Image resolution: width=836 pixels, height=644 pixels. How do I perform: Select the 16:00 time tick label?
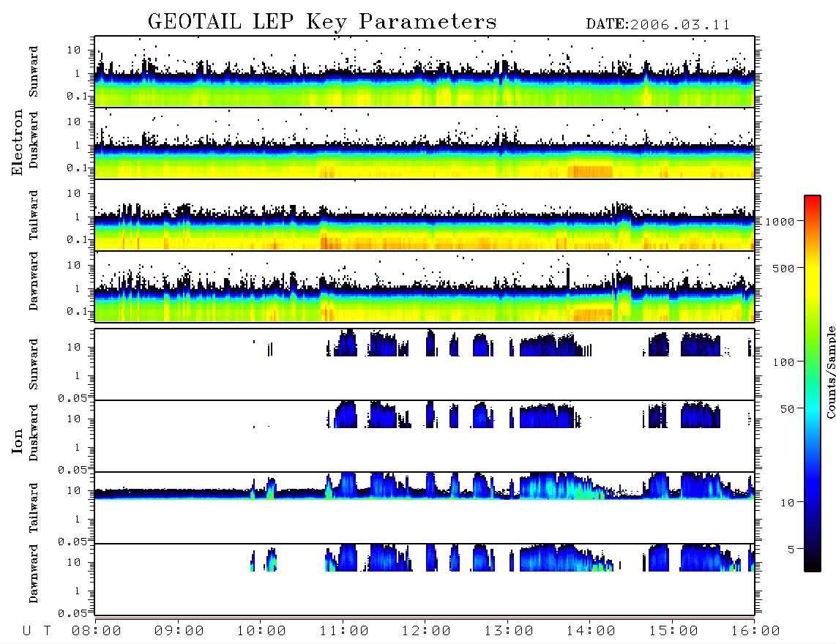[755, 632]
